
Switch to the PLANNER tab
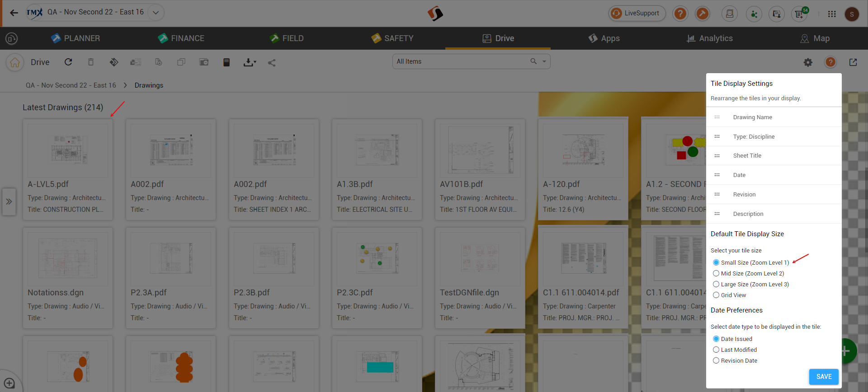pos(75,38)
